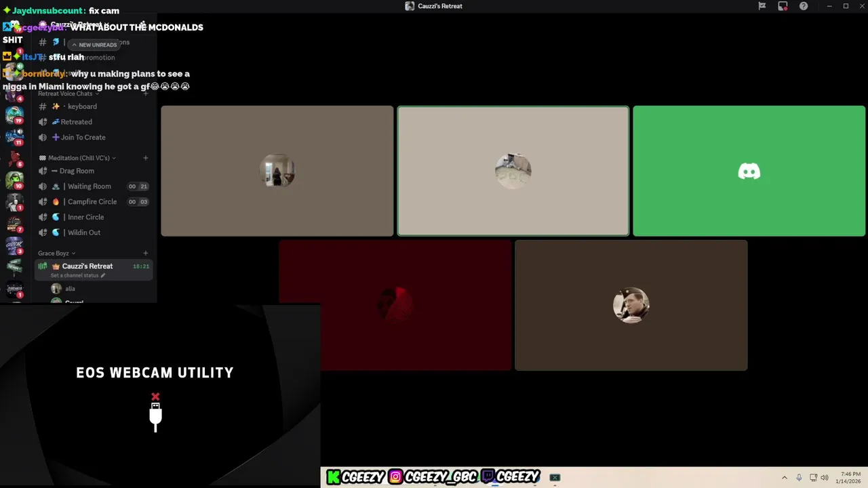
Task: Click the green voice-activity icon beside Cauzzi's Retreat
Action: coord(43,266)
